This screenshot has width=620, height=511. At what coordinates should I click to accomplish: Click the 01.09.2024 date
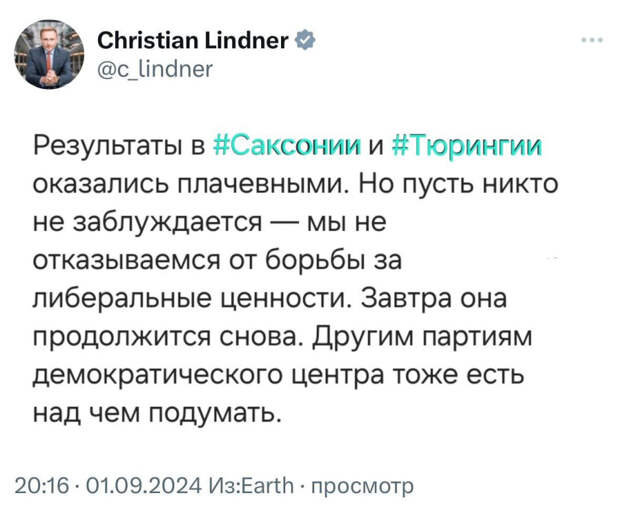143,485
